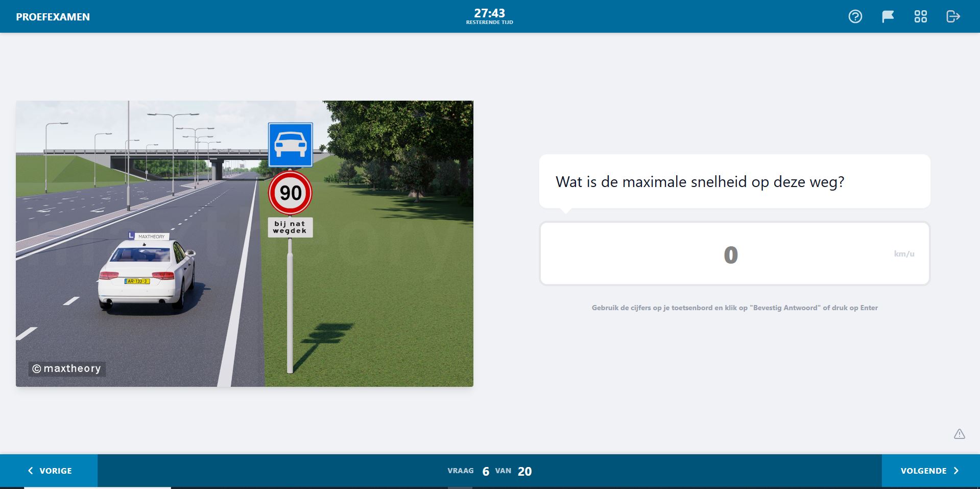Flag this question with the flag icon
Viewport: 980px width, 489px height.
pyautogui.click(x=888, y=17)
